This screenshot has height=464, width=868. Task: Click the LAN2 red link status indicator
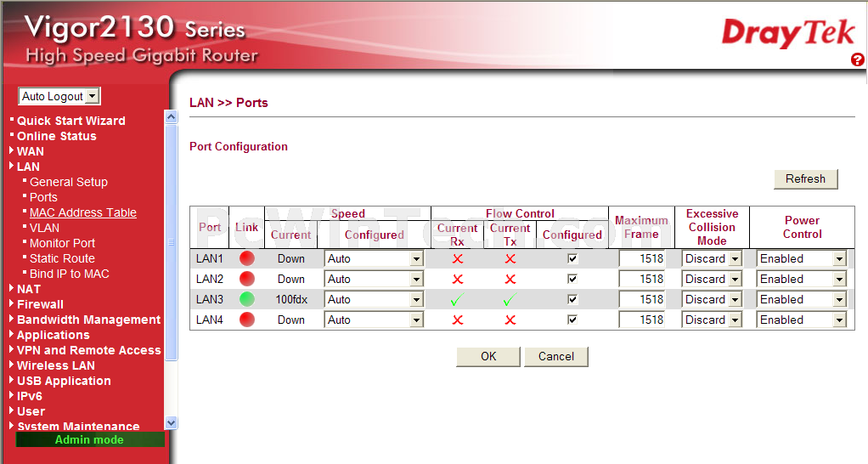pos(247,279)
